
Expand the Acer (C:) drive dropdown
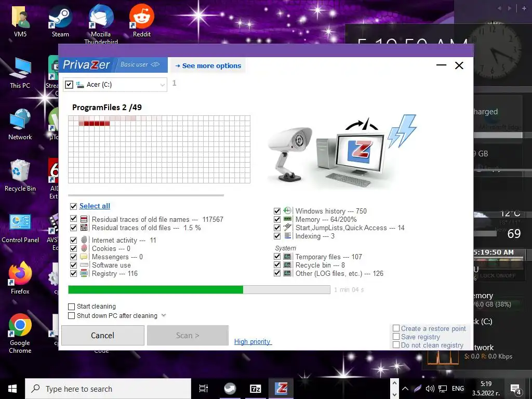pos(163,85)
